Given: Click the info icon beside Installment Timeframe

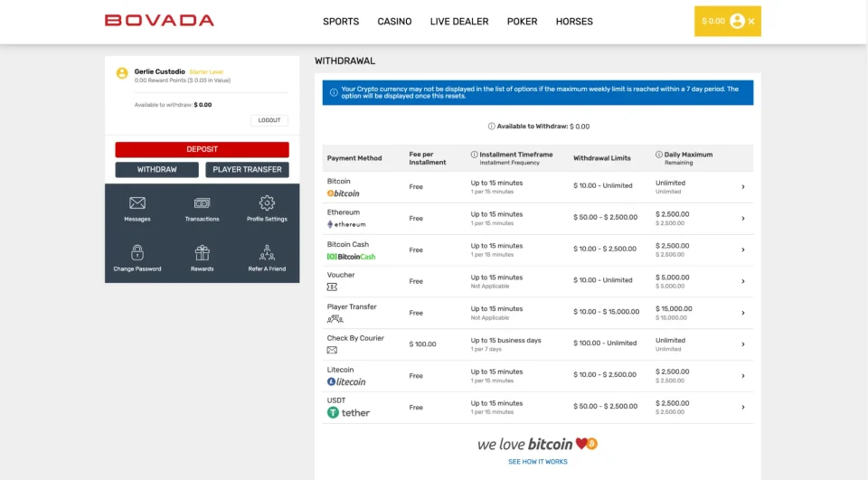Looking at the screenshot, I should [475, 155].
